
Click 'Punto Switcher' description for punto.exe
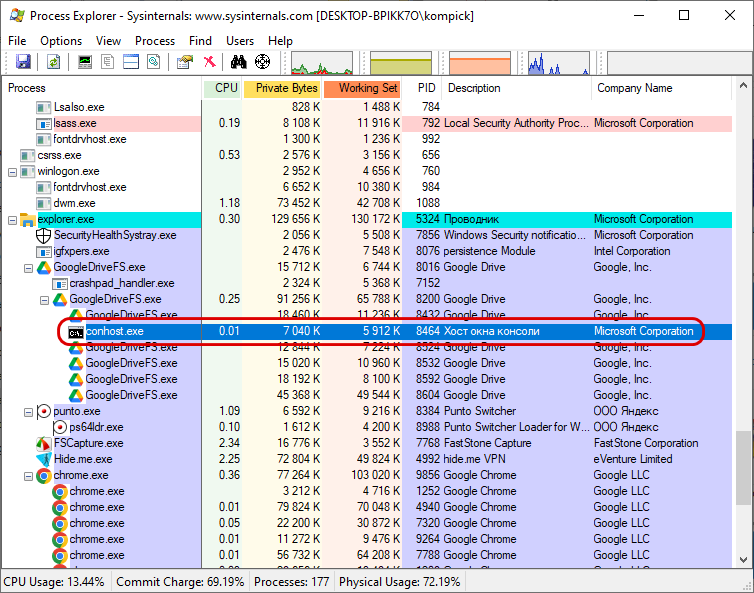(479, 411)
